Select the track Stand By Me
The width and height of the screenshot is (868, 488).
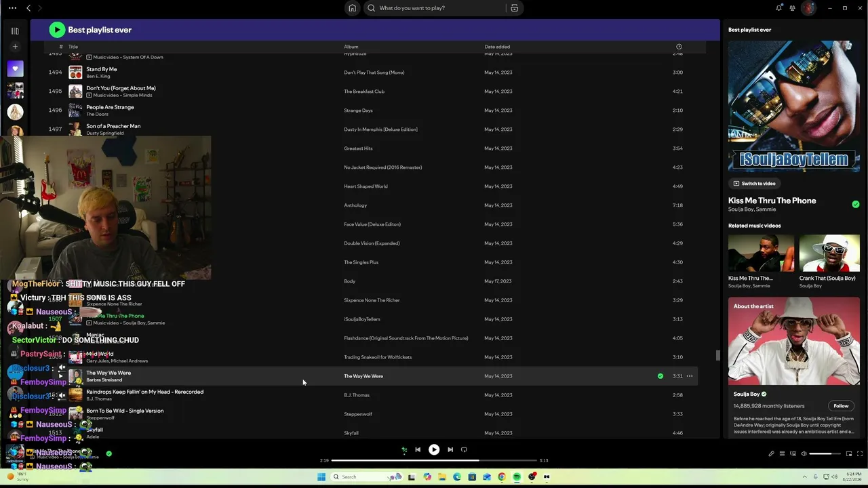pyautogui.click(x=102, y=69)
